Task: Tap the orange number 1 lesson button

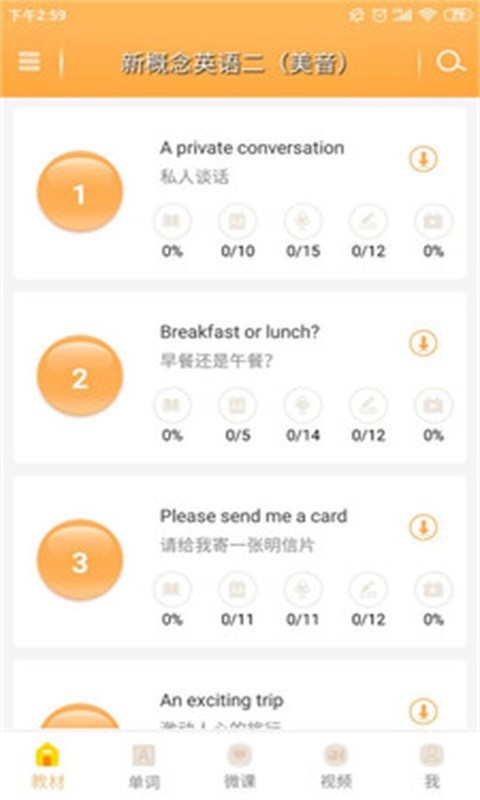Action: 80,193
